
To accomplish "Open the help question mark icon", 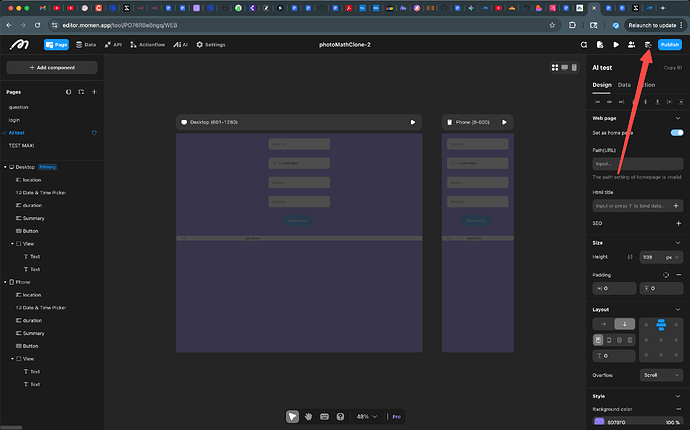I will tap(341, 416).
